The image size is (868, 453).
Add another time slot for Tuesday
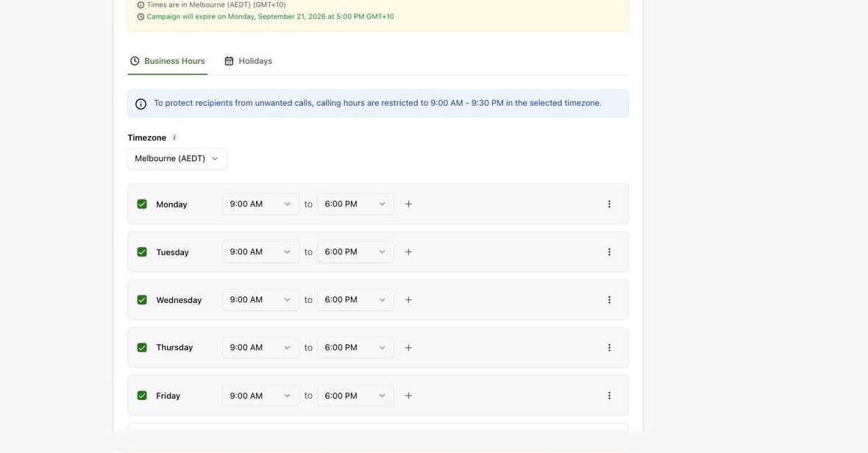(x=408, y=252)
